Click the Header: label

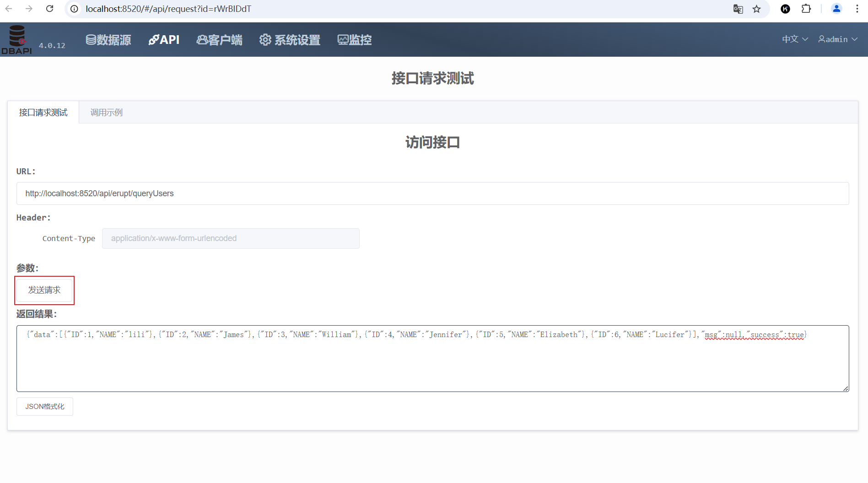click(33, 218)
